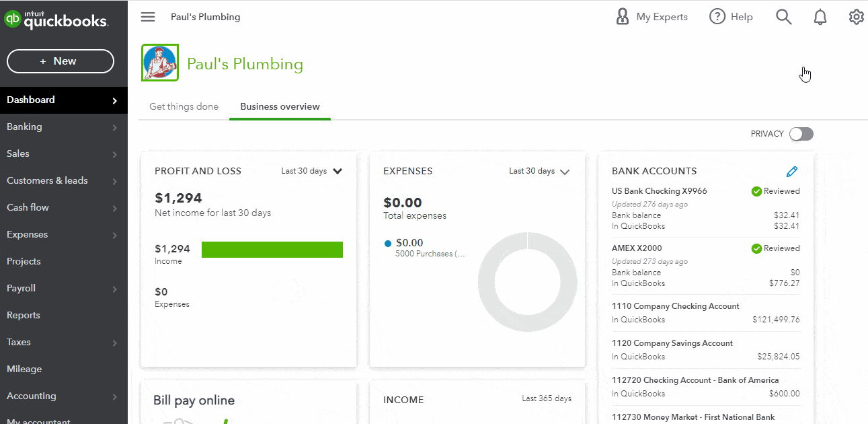Open 112720 Checking Account - Bank of America
The image size is (868, 424).
pos(695,380)
